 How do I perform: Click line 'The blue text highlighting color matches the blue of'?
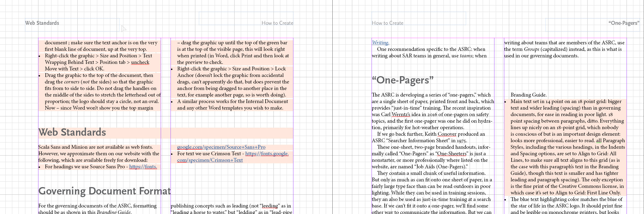(566, 199)
